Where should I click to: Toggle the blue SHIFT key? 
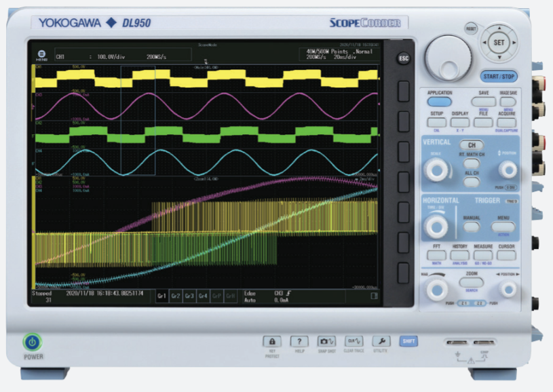[408, 342]
